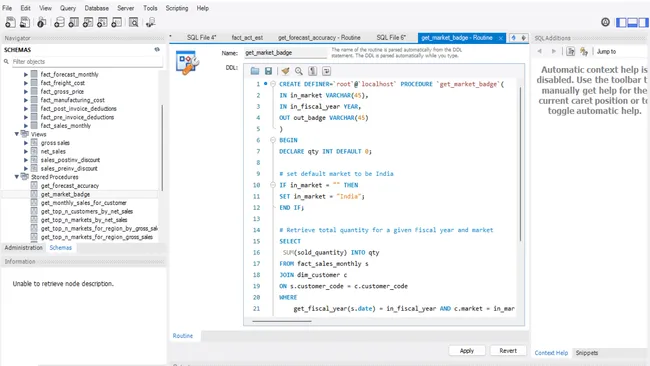Expand the fact_freight_cost table node
This screenshot has height=366, width=650.
pos(26,83)
